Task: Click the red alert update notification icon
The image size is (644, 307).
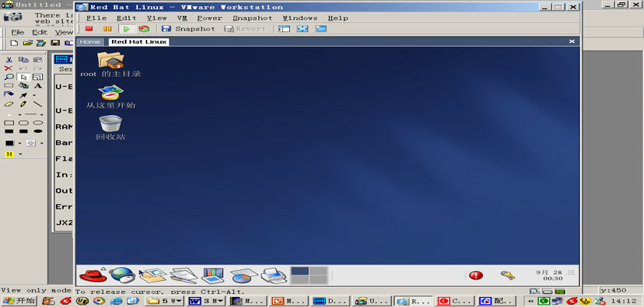Action: tap(476, 276)
